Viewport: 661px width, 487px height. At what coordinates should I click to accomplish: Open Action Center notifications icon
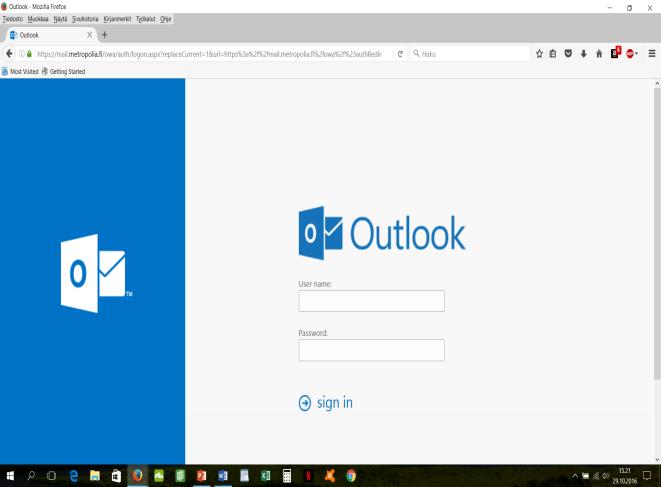point(647,476)
